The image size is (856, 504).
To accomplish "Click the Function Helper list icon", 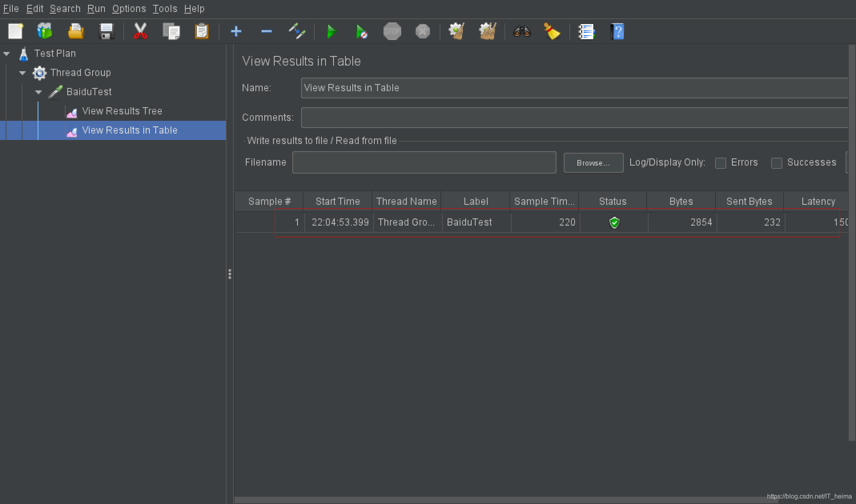I will coord(587,32).
